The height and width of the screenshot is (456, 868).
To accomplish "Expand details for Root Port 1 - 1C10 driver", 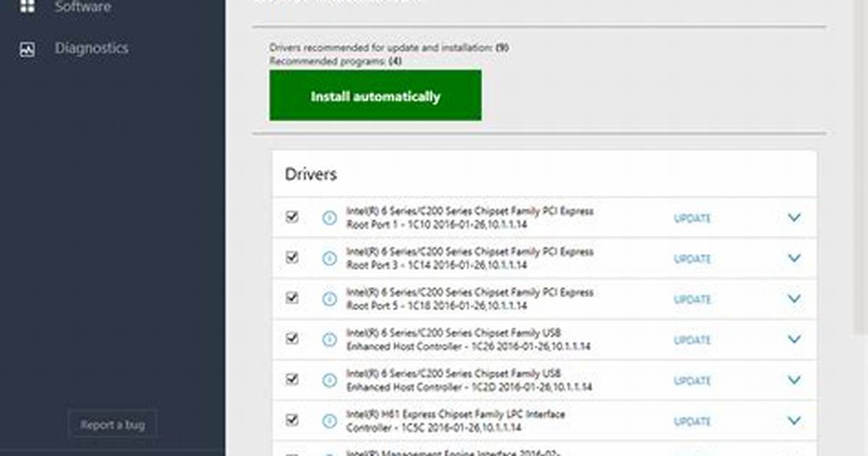I will point(795,217).
